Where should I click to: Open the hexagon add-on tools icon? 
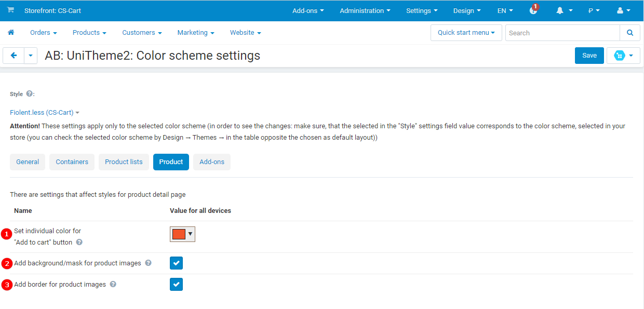(620, 56)
